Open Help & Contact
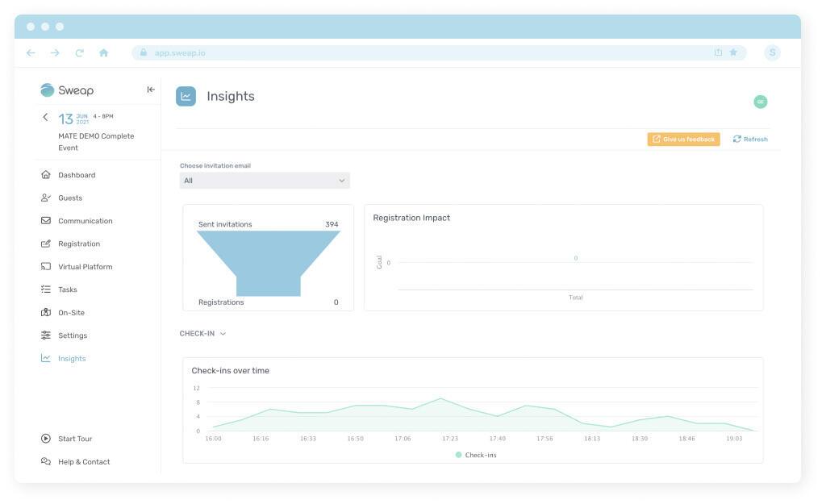The image size is (822, 504). coord(83,462)
